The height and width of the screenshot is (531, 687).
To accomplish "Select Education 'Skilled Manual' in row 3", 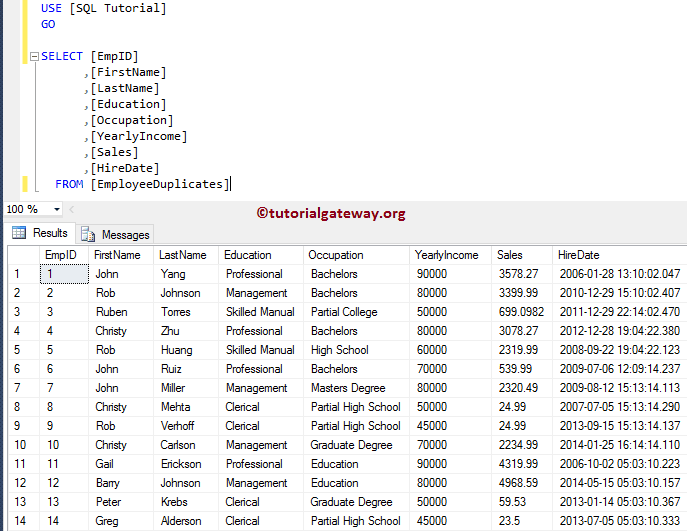I will coord(261,312).
